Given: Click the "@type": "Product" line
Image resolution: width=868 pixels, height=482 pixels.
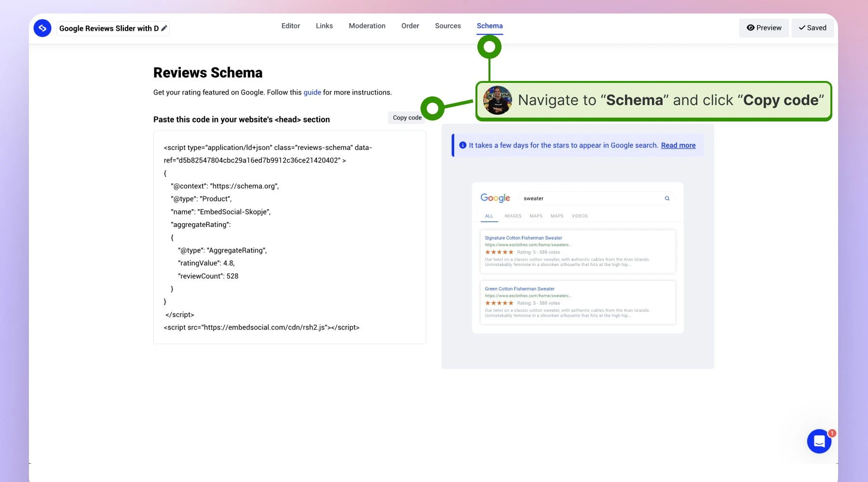Looking at the screenshot, I should tap(201, 199).
